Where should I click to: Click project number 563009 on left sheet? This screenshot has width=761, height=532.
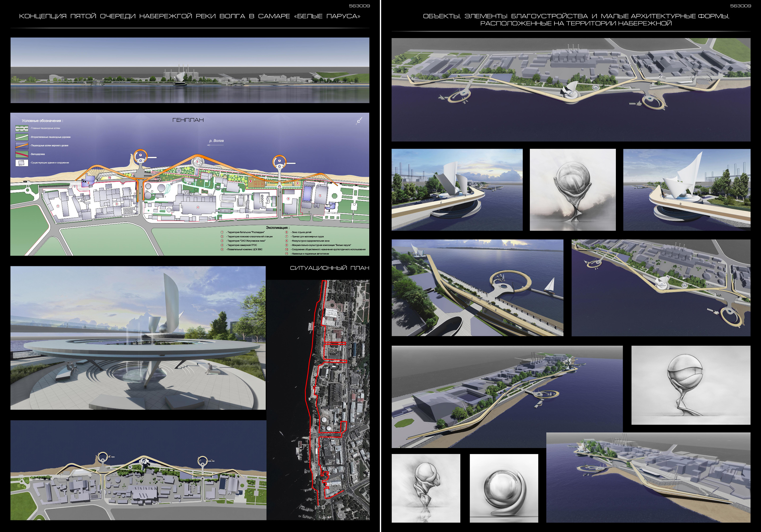tap(359, 6)
